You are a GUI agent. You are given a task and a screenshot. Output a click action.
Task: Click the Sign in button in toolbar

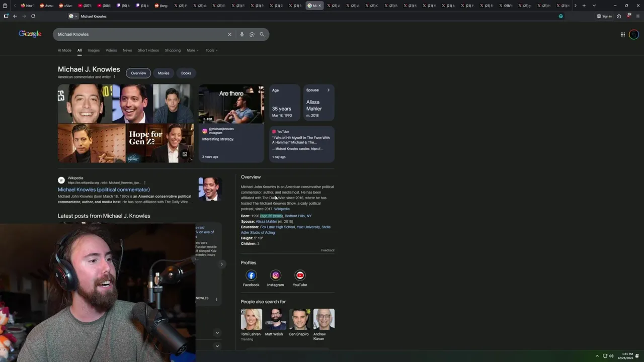click(604, 16)
